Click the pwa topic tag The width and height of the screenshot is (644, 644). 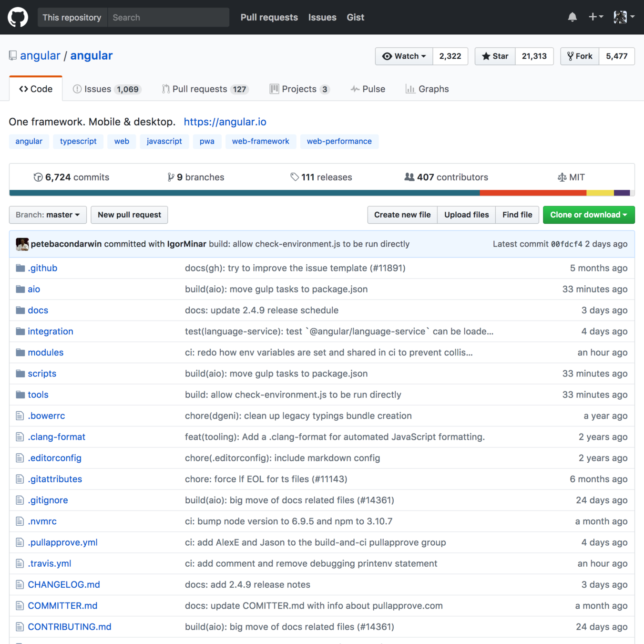click(x=207, y=141)
